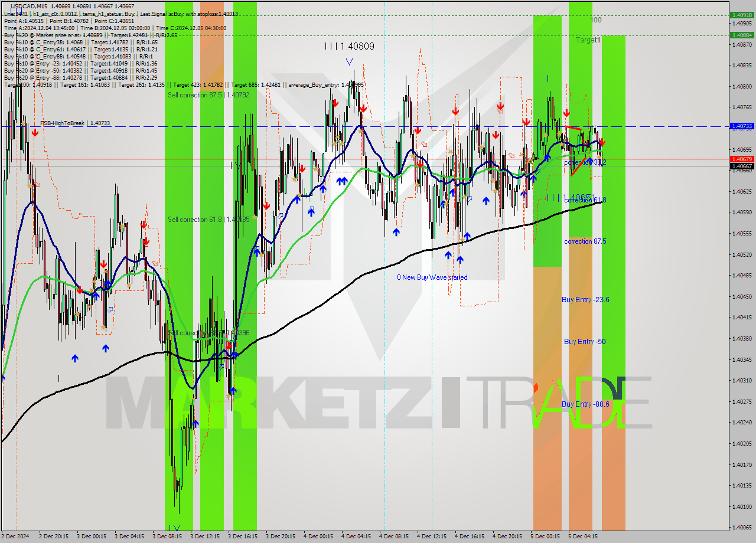The image size is (756, 543).
Task: Click the '100' level label near top
Action: tap(596, 20)
